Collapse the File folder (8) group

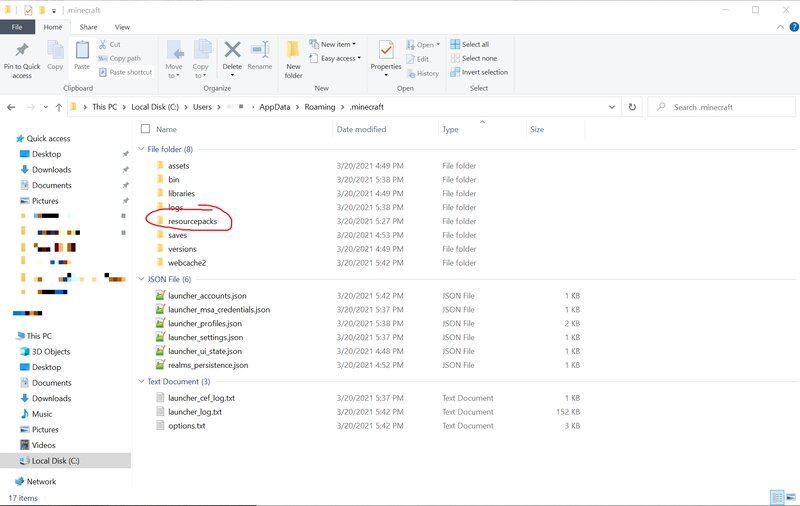pyautogui.click(x=140, y=149)
